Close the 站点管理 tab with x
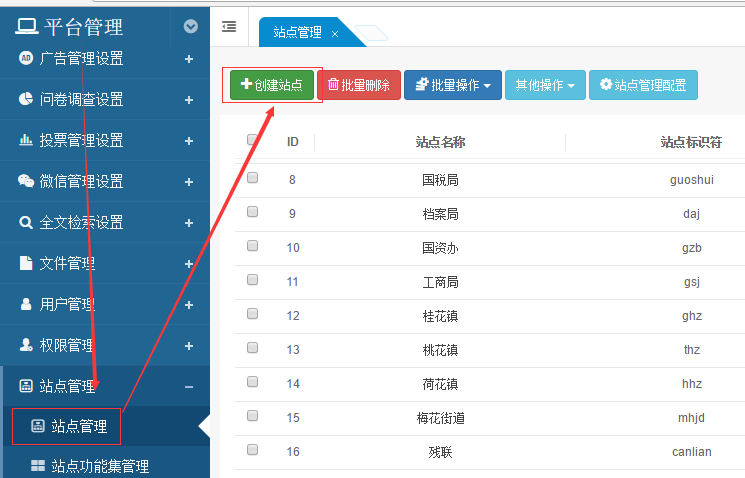This screenshot has width=745, height=478. click(335, 33)
